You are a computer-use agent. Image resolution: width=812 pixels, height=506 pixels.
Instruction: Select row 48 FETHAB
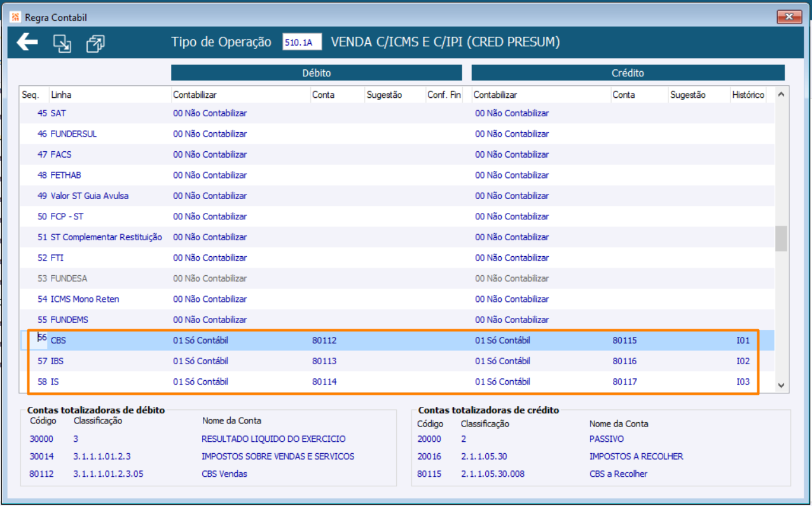397,175
